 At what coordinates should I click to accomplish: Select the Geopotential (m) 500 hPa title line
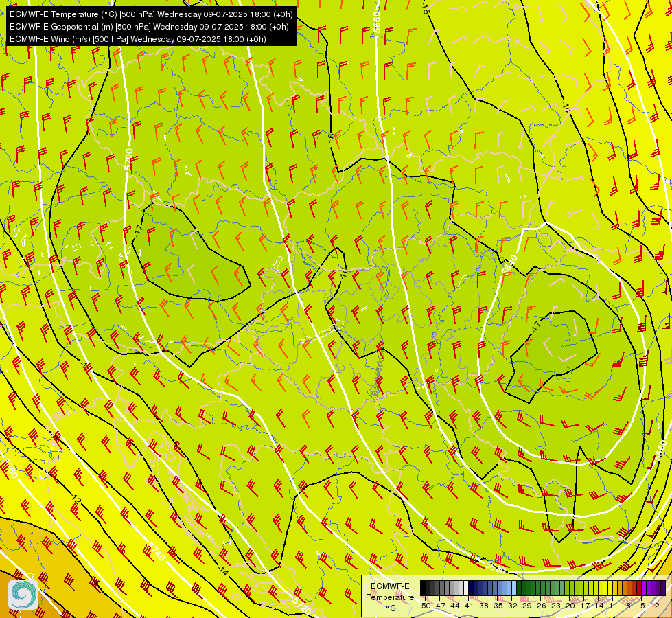tap(149, 27)
